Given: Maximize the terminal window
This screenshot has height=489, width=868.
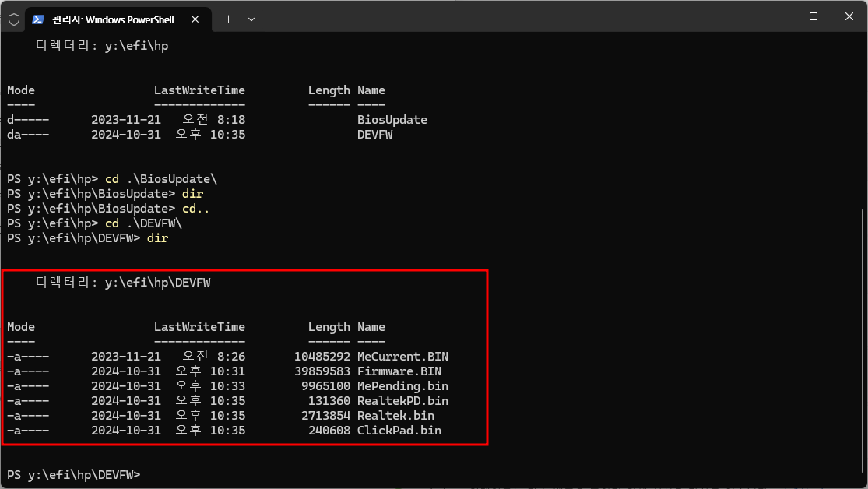Looking at the screenshot, I should [x=814, y=16].
